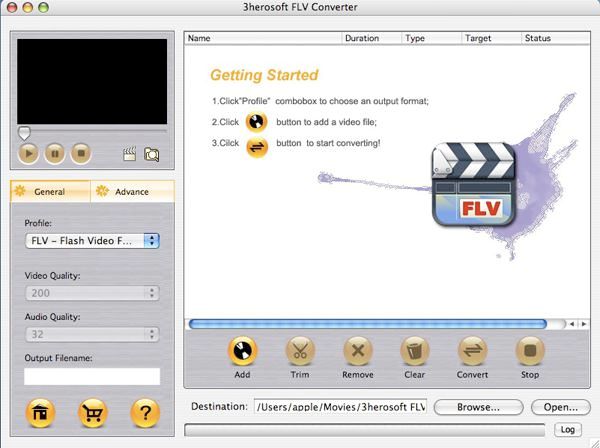Click the Add video file button

click(243, 351)
